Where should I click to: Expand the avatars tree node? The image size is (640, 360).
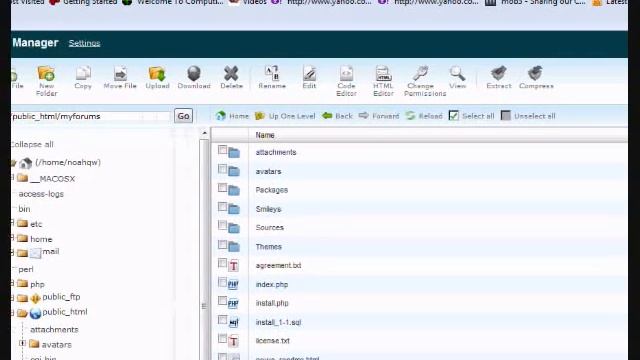(22, 343)
